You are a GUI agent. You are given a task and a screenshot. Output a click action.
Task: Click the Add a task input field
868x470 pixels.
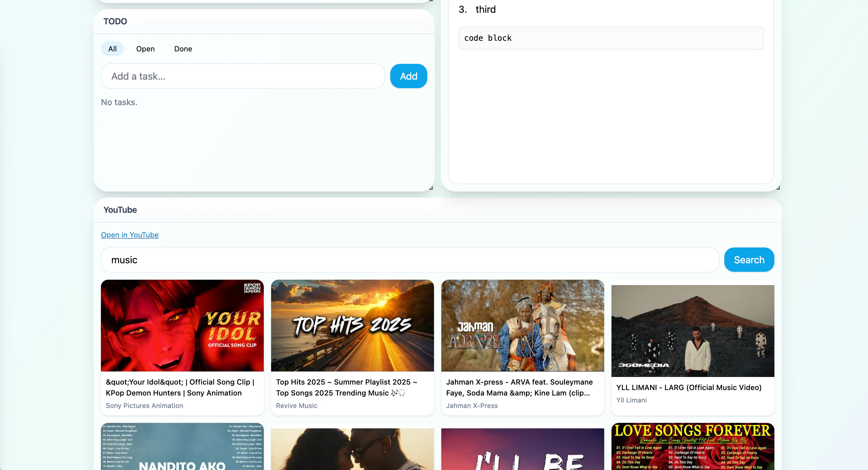(x=243, y=76)
